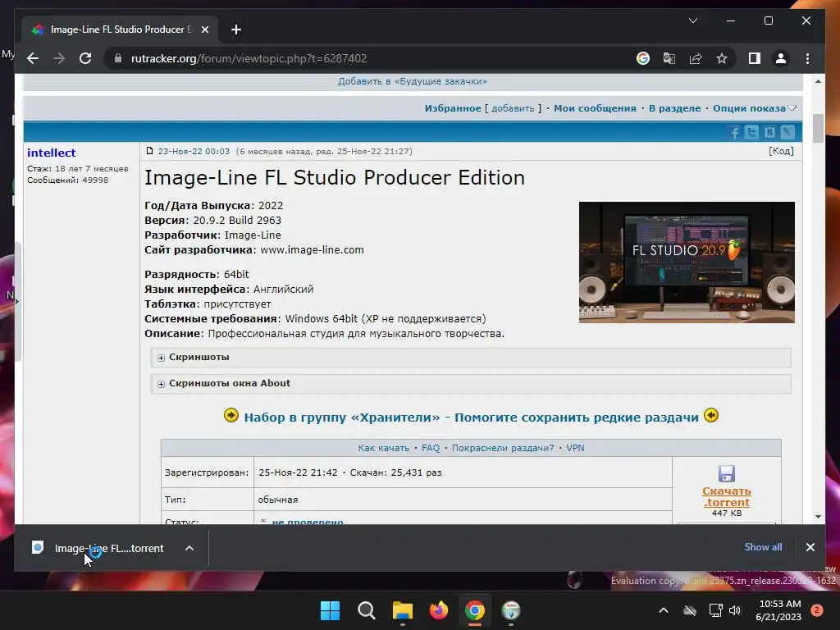Viewport: 840px width, 630px height.
Task: Click the browser forward arrow
Action: tap(59, 58)
